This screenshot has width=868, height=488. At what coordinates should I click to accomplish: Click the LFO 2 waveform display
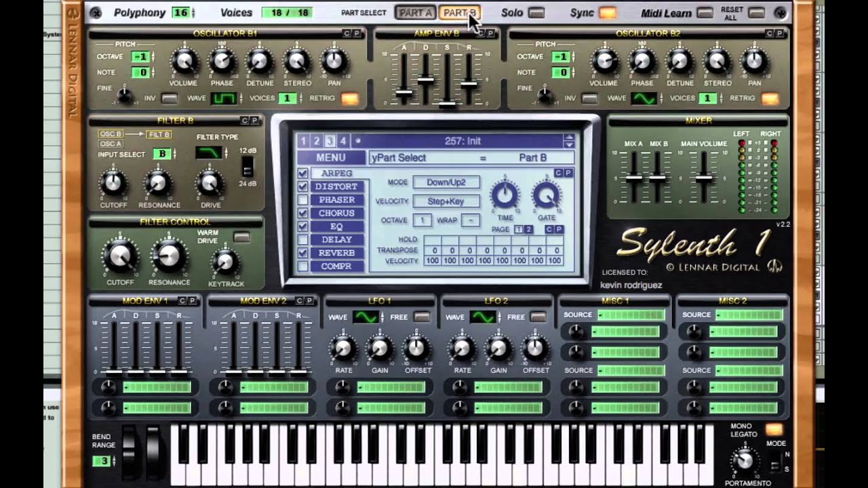click(x=483, y=317)
